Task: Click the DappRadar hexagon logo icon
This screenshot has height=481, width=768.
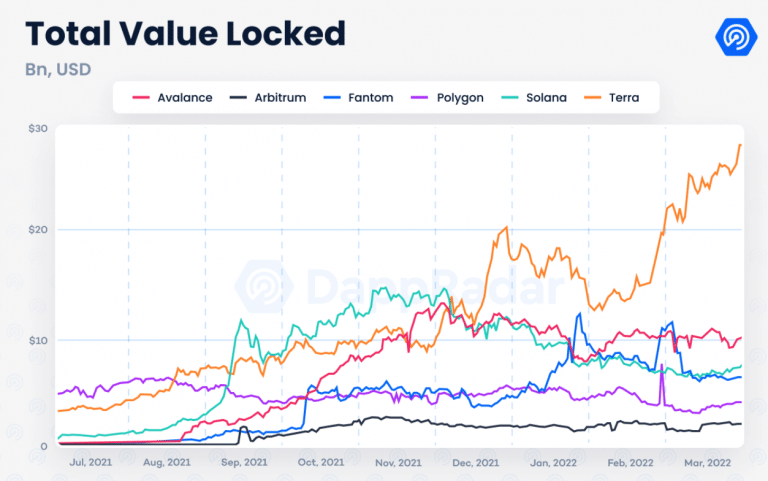Action: pyautogui.click(x=736, y=37)
